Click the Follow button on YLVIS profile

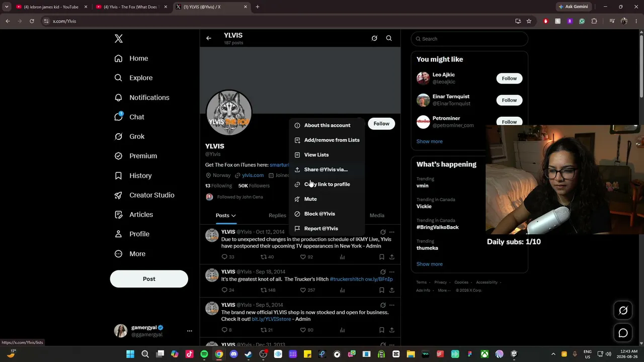pyautogui.click(x=381, y=124)
